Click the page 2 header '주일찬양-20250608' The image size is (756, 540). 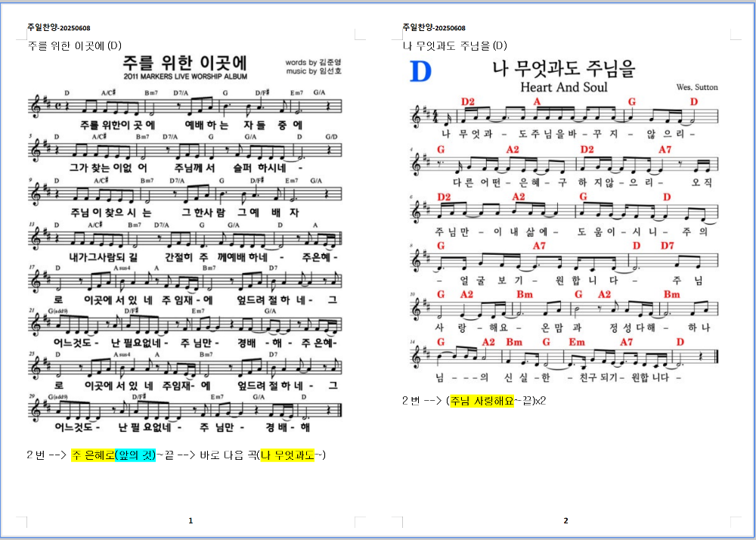coord(434,28)
